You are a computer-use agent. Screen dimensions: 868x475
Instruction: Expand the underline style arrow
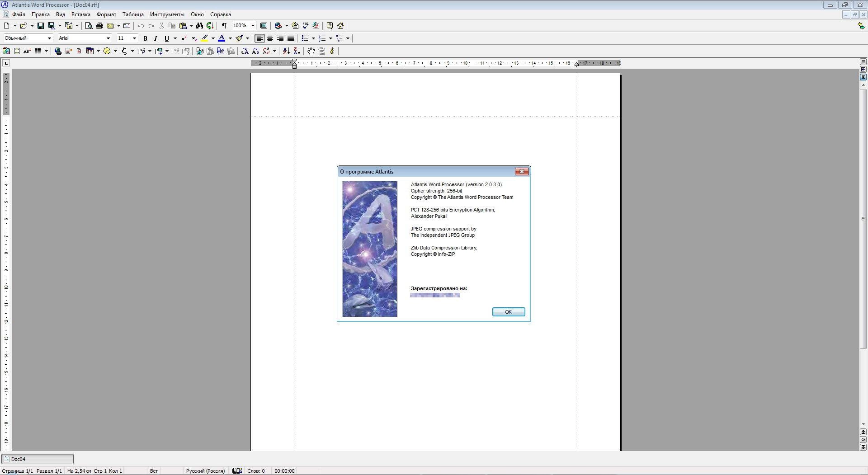(x=175, y=38)
